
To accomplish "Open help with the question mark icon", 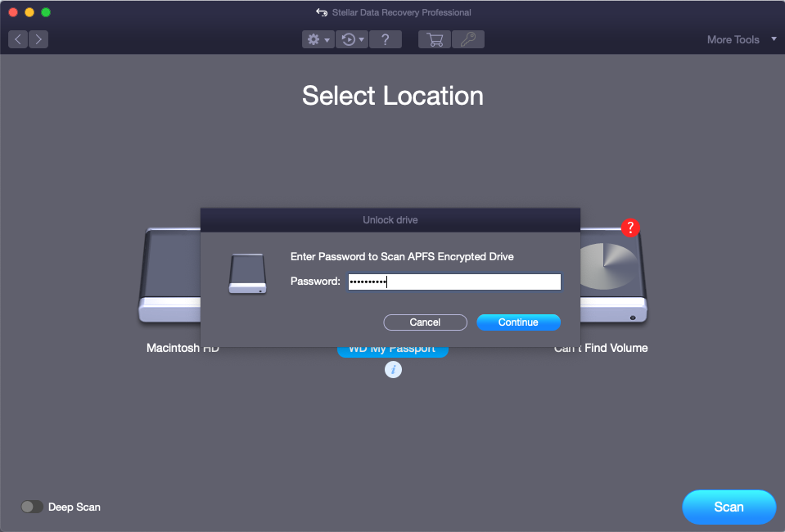I will 385,39.
